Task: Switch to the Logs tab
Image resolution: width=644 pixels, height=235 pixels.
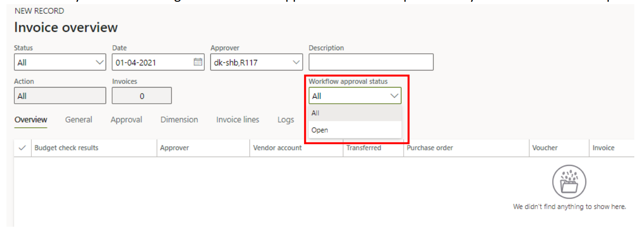Action: [286, 120]
